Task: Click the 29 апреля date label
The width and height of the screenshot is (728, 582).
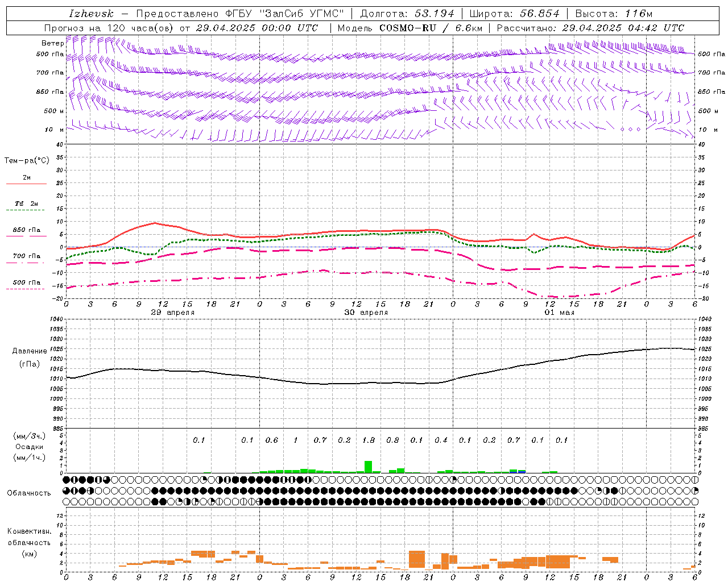Action: 172,313
